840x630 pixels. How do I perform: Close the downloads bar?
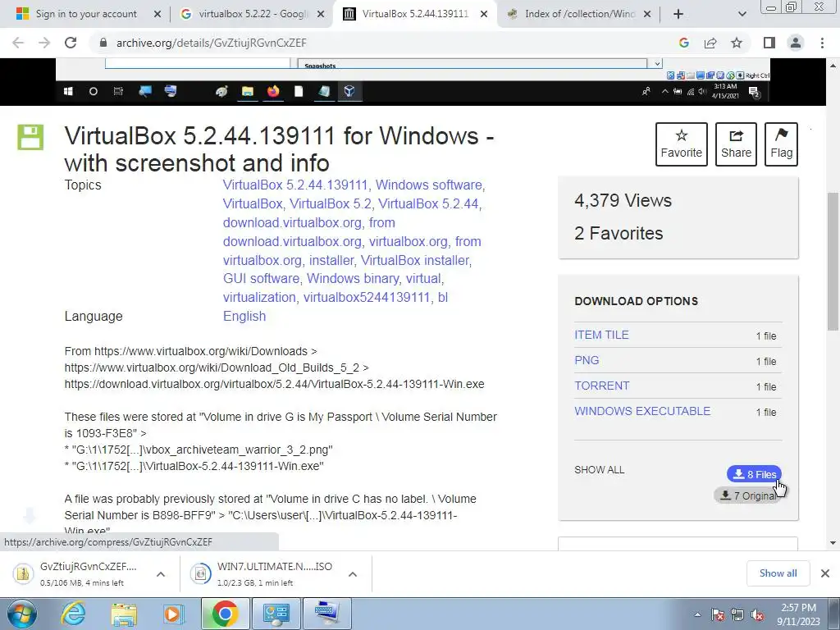[x=825, y=573]
